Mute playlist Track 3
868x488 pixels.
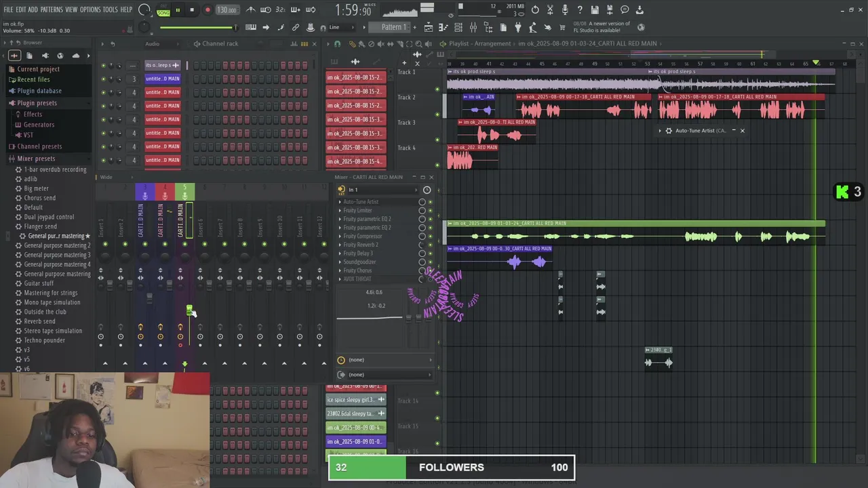[x=437, y=140]
